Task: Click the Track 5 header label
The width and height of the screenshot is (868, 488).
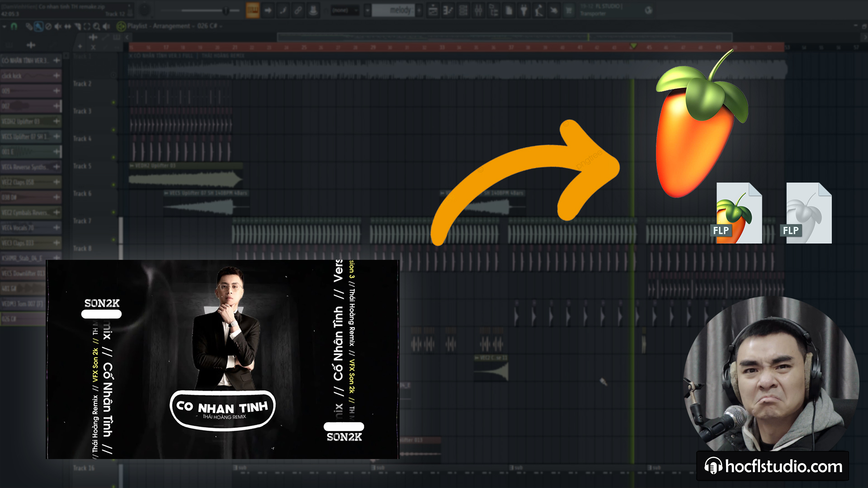Action: (x=82, y=166)
